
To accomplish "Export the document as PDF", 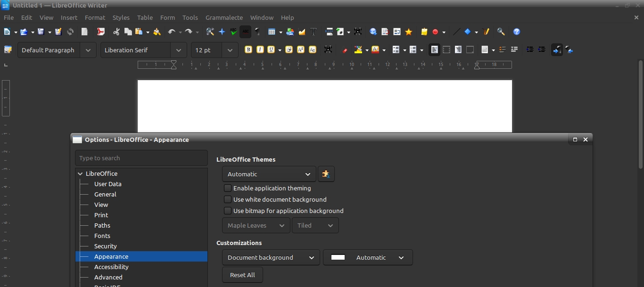I will pos(100,32).
